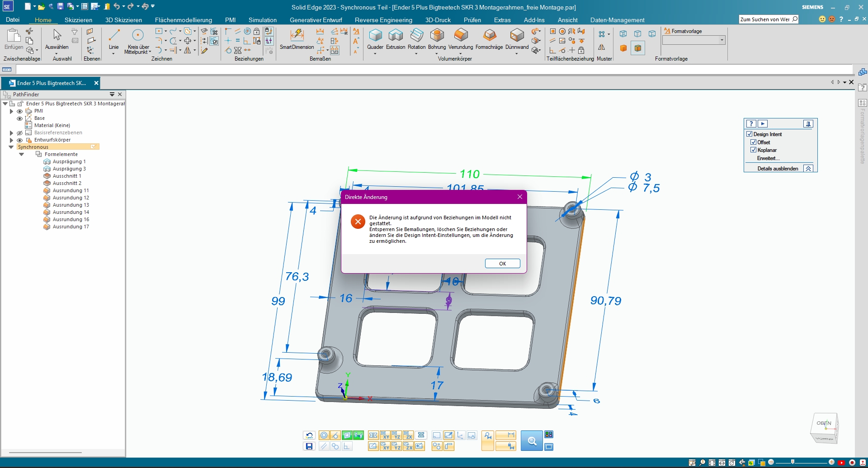
Task: Collapse the Synchronous node
Action: [11, 147]
